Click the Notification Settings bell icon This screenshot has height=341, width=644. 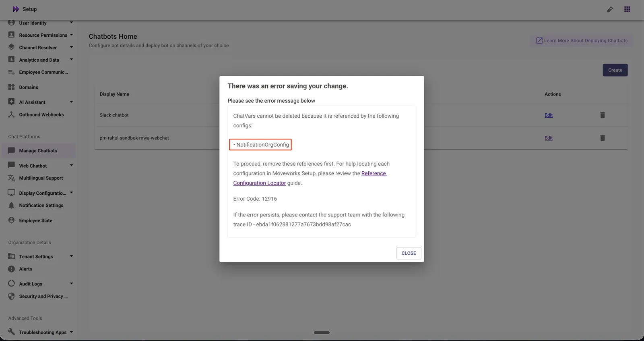pyautogui.click(x=11, y=205)
